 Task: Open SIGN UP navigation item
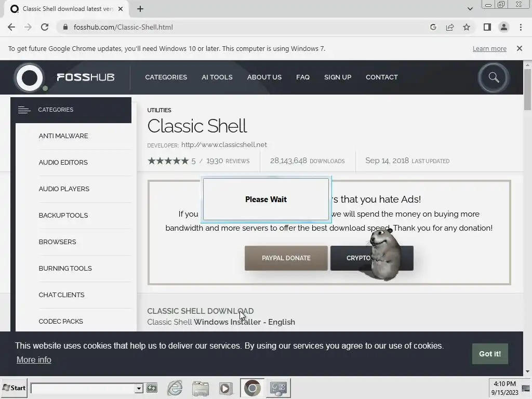pos(338,77)
